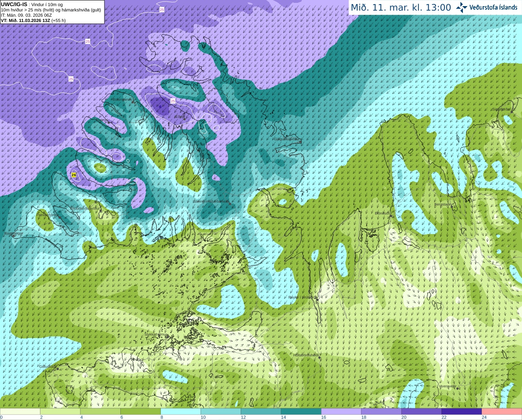Pick the 20–22 m/s violet legend swatch

coord(422,411)
